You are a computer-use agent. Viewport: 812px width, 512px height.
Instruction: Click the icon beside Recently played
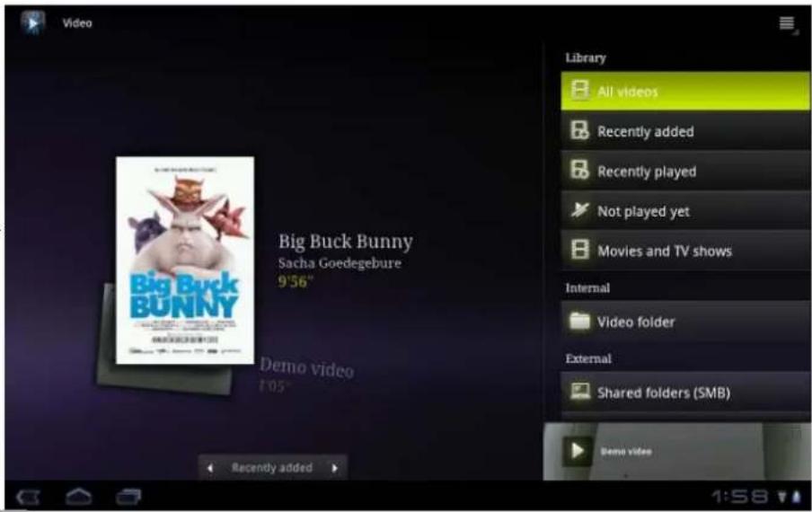(x=579, y=170)
